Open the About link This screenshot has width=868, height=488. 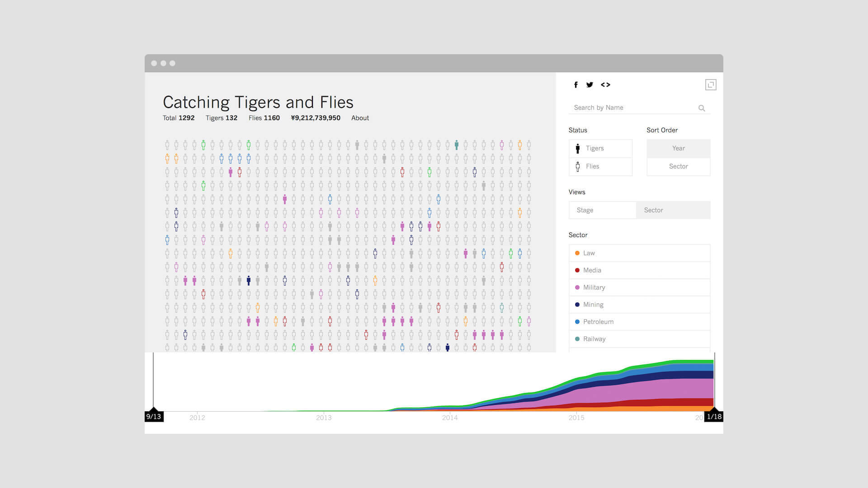(x=360, y=118)
